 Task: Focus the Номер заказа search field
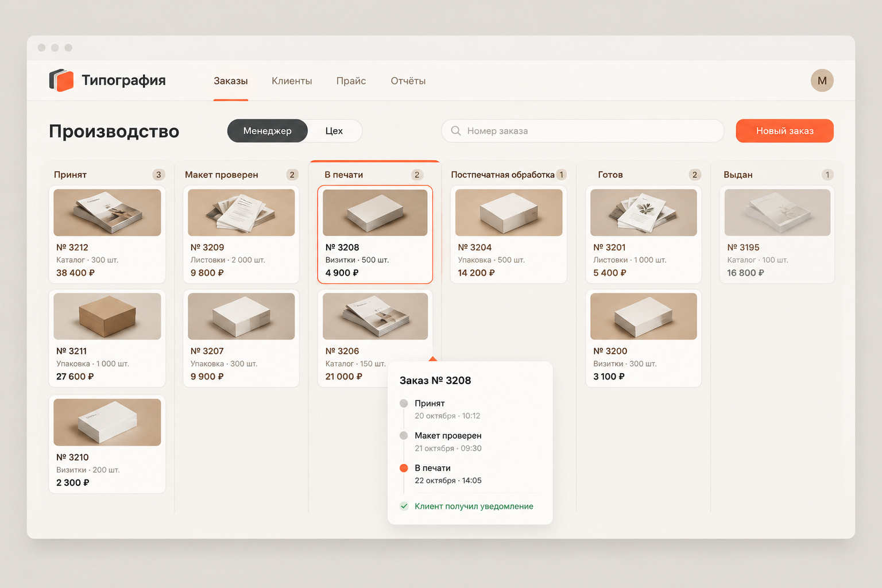582,131
